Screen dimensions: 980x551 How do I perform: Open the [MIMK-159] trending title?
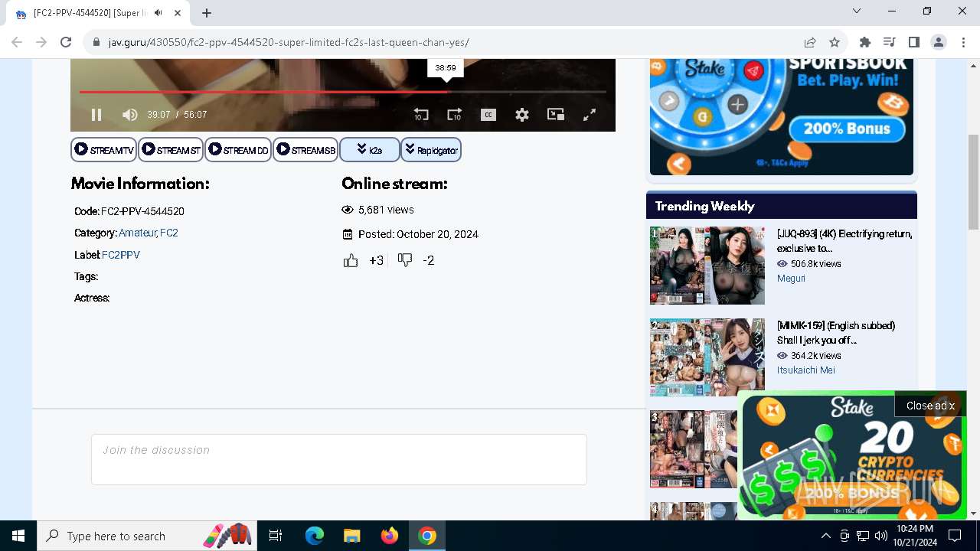pos(836,333)
